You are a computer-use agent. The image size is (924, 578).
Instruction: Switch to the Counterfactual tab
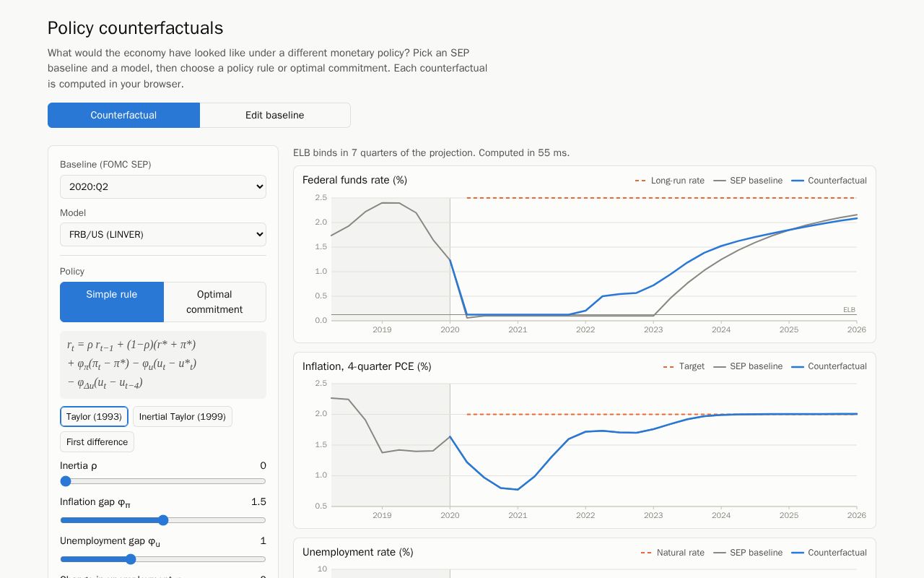123,115
